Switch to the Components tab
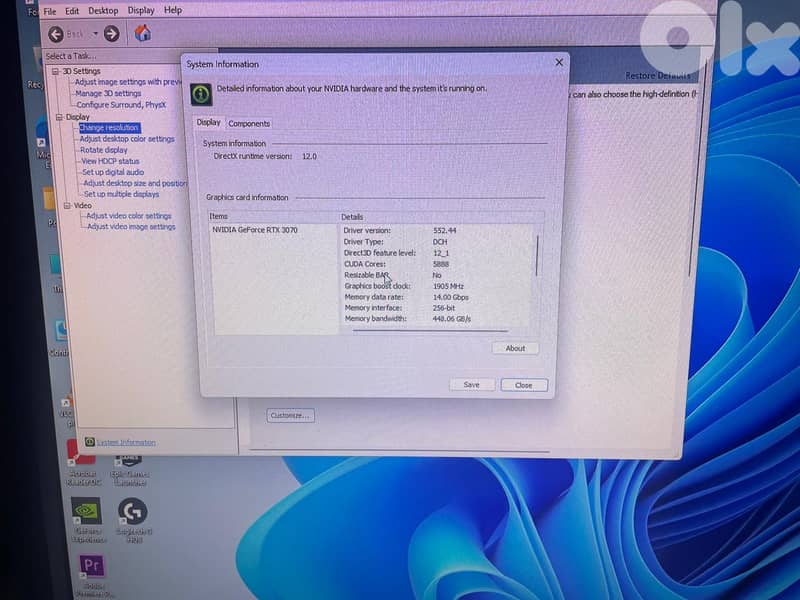 click(x=249, y=123)
